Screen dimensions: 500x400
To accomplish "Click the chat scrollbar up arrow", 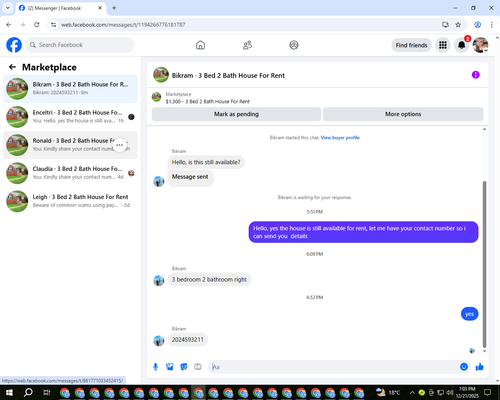I will [484, 129].
